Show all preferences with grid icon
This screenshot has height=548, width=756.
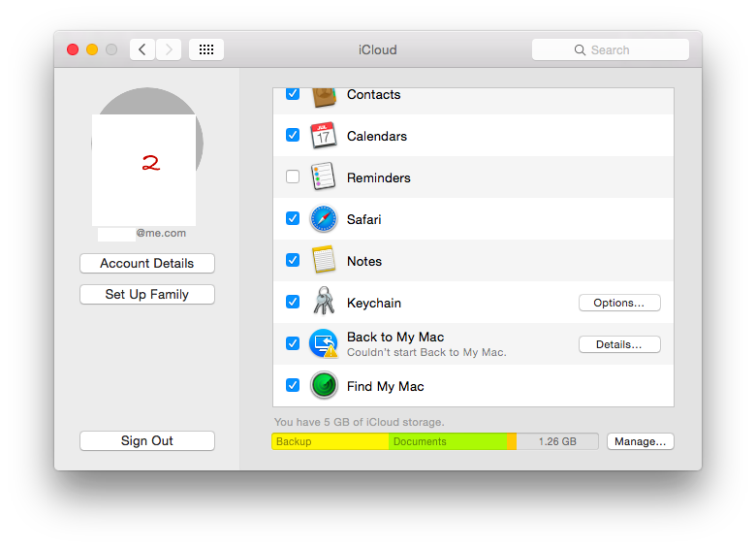(x=206, y=49)
